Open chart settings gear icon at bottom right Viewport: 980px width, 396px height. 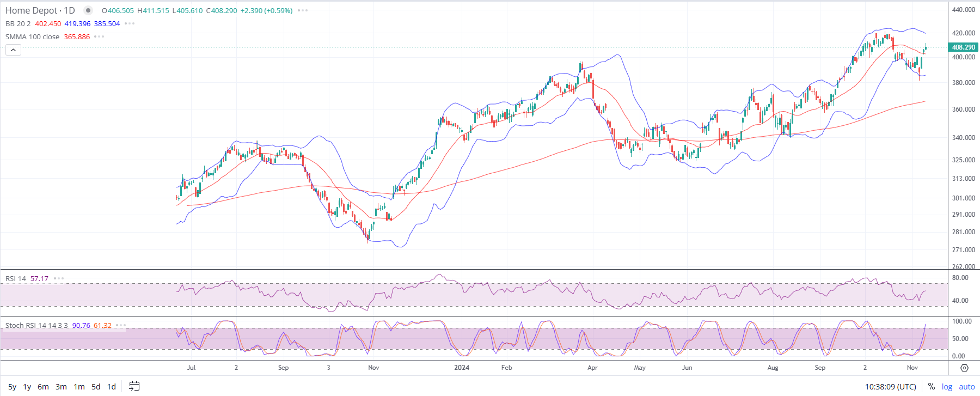pos(964,368)
